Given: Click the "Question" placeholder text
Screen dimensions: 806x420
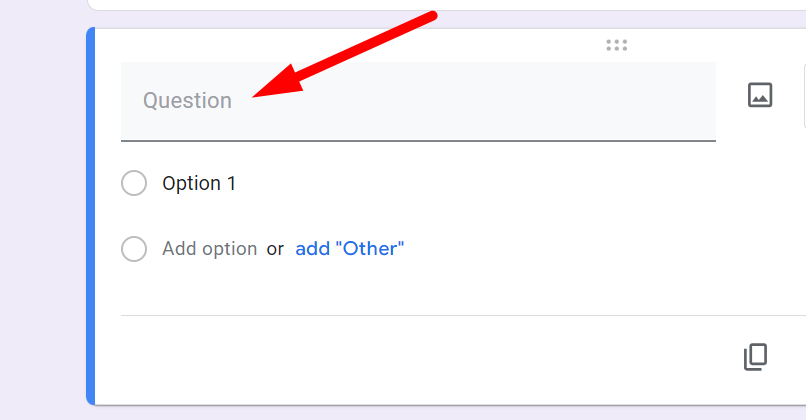Looking at the screenshot, I should (x=187, y=100).
